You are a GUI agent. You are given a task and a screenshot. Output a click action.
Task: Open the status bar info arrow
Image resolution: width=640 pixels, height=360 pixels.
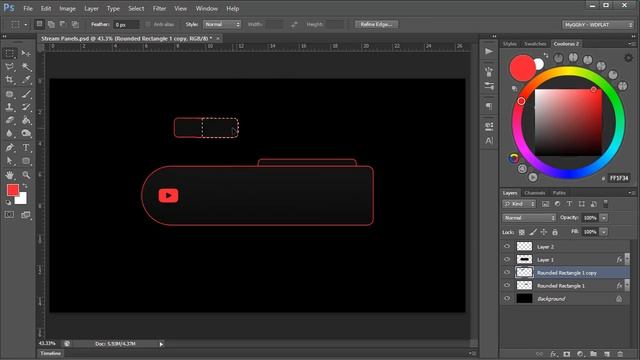click(x=161, y=344)
